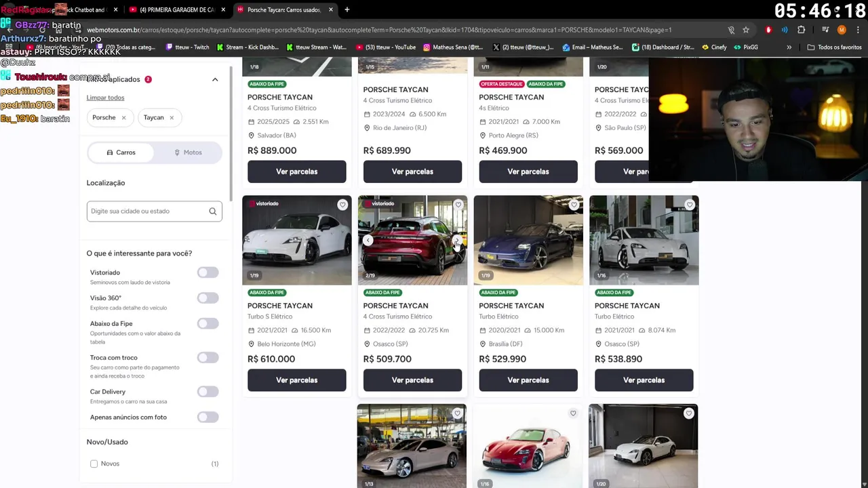Favorite the white Taycan Turbo S Belo Horizonte listing
Image resolution: width=868 pixels, height=488 pixels.
coord(342,205)
